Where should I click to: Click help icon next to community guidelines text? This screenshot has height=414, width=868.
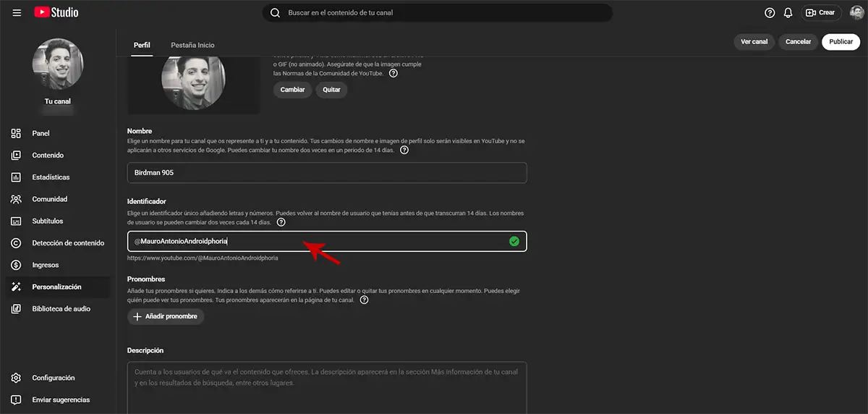click(x=393, y=73)
